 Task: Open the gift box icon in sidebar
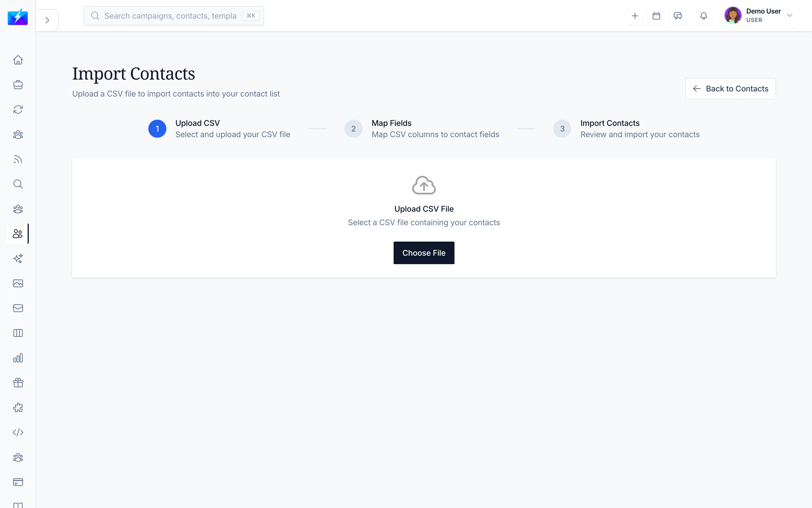tap(18, 383)
